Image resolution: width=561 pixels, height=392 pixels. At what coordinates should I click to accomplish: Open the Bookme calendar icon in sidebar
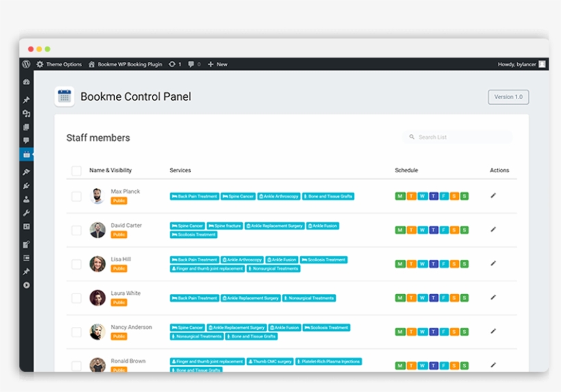coord(27,155)
